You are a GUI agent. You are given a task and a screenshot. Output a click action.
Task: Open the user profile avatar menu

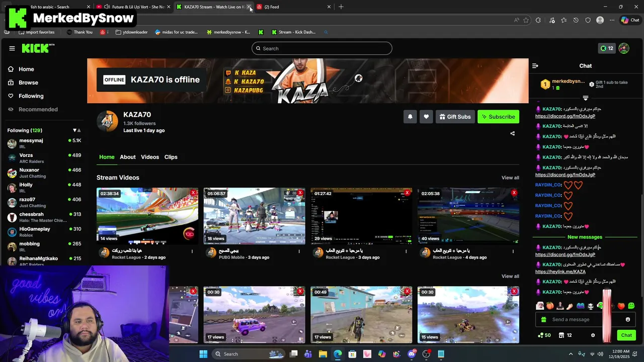pyautogui.click(x=624, y=48)
